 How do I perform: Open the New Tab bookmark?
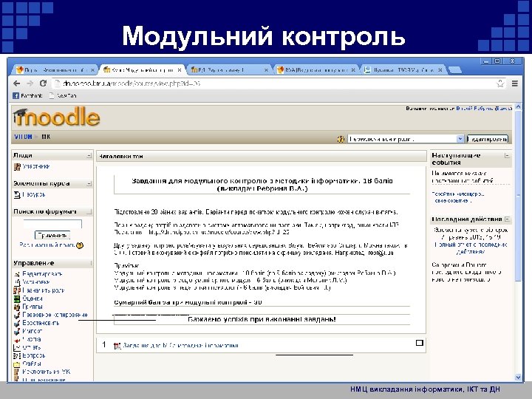point(63,95)
